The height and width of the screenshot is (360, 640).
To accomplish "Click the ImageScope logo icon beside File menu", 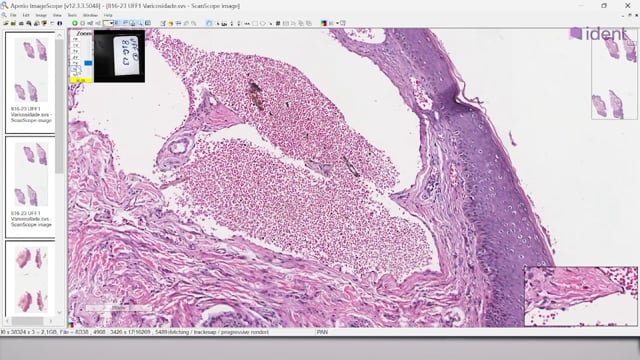I will pyautogui.click(x=4, y=15).
